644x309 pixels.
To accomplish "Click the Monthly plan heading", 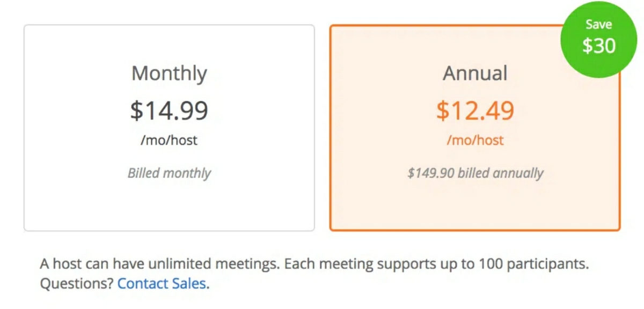I will (169, 73).
